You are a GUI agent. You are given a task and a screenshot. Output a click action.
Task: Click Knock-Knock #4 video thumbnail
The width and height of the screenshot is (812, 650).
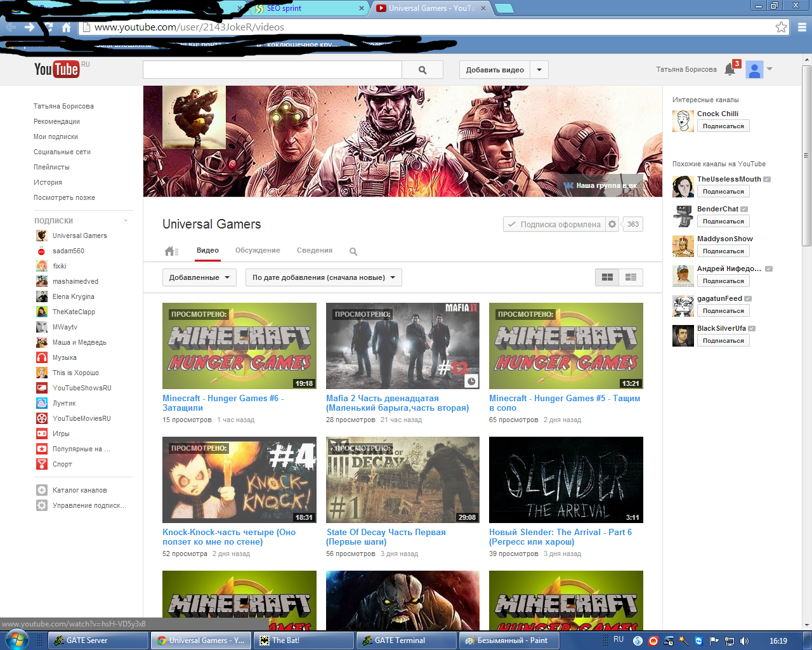tap(239, 480)
